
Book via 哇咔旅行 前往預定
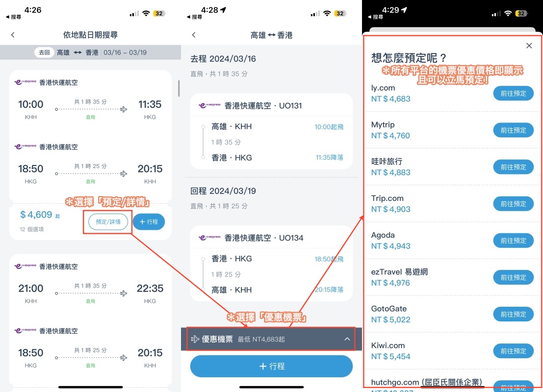(513, 167)
